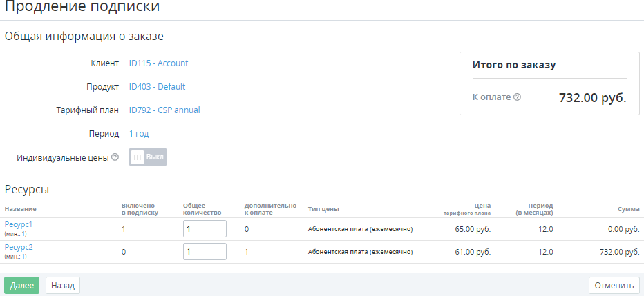Click the 732.00 руб. order total amount
The image size is (644, 296).
point(592,98)
